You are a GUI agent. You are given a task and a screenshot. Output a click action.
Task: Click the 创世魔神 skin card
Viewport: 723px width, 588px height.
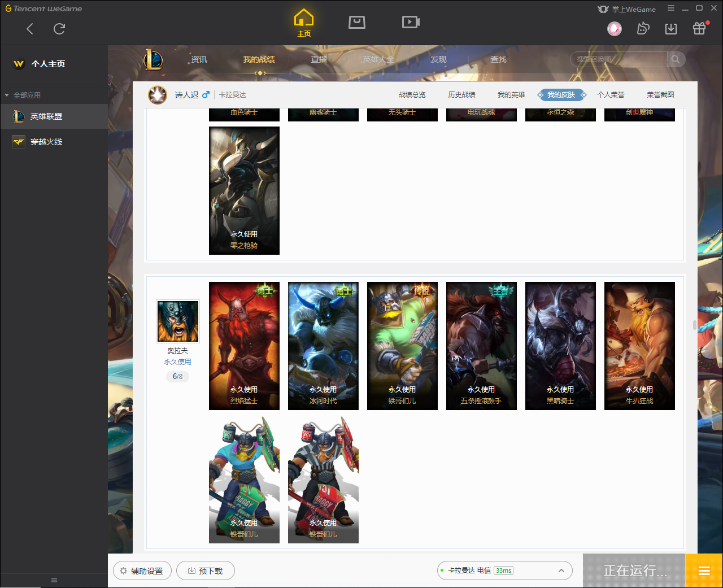639,114
